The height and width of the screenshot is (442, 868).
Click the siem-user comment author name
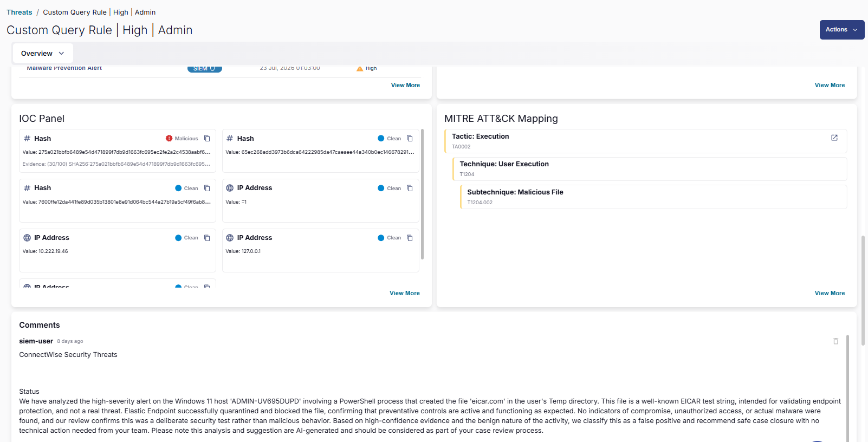tap(36, 341)
